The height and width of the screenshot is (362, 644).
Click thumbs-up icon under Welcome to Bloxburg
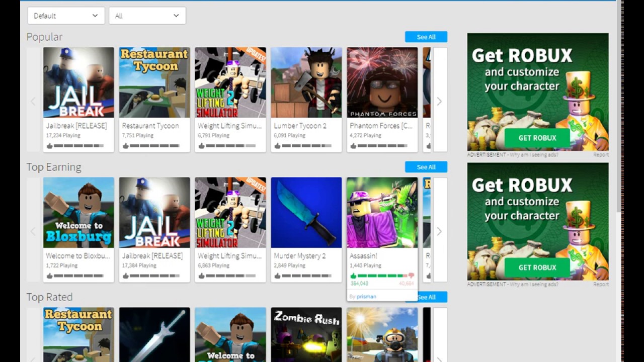coord(50,276)
